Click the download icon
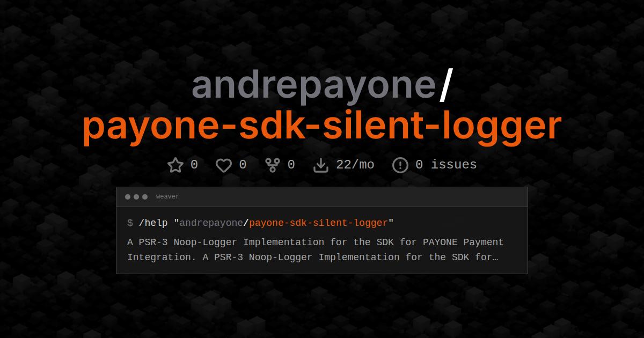 pyautogui.click(x=321, y=165)
